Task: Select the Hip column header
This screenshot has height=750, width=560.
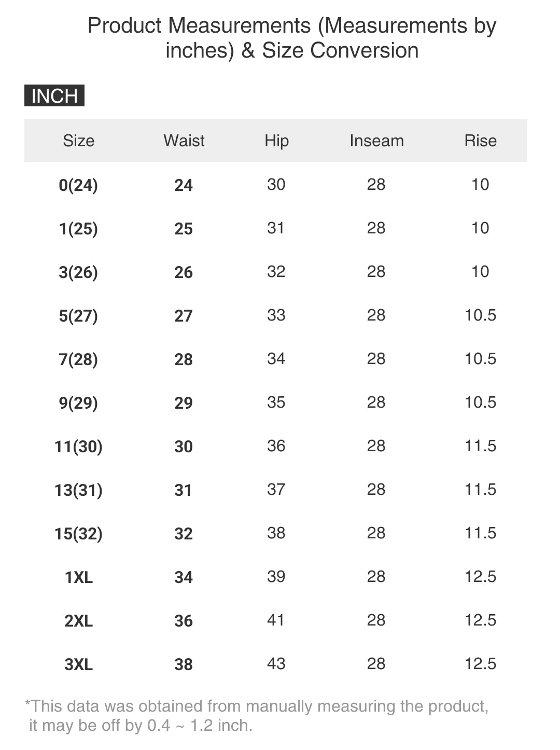Action: (276, 141)
